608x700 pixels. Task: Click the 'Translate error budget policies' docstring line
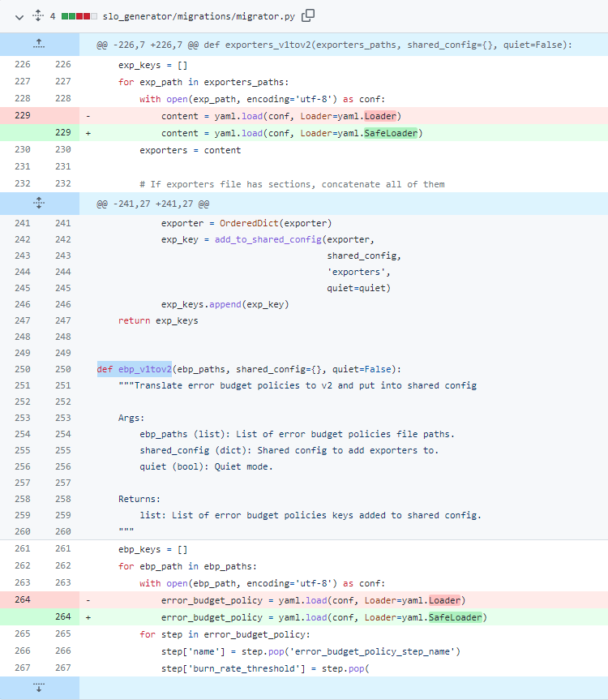coord(298,386)
